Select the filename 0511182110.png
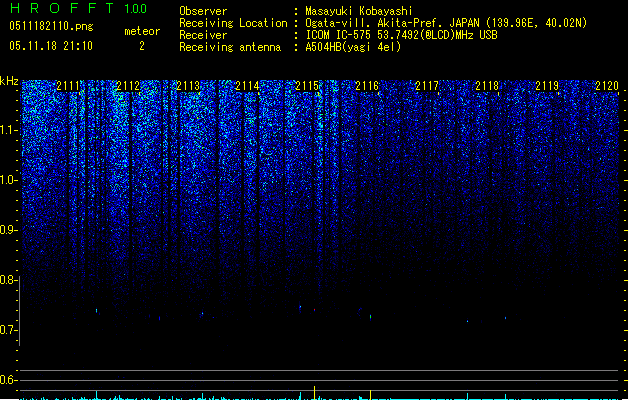Screen dimensions: 629x400 click(x=51, y=26)
